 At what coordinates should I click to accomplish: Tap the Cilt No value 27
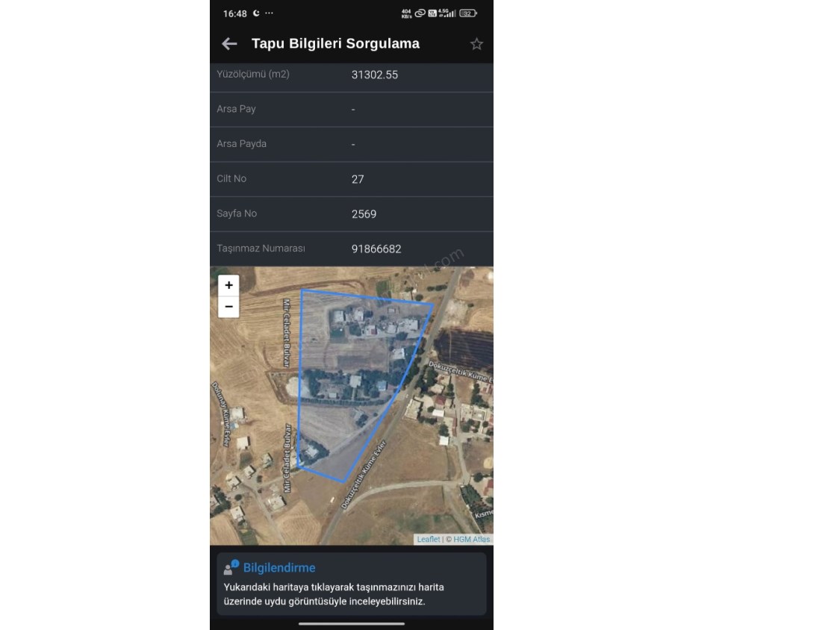click(x=358, y=179)
